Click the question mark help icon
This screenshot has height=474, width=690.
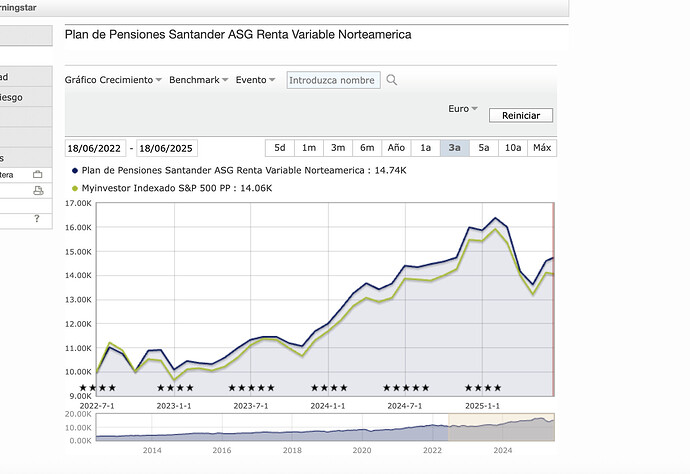tap(37, 218)
